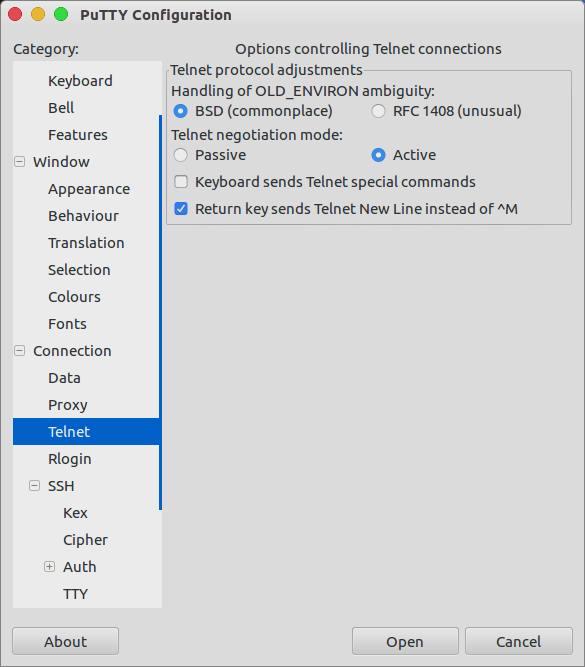This screenshot has height=667, width=585.
Task: Open Cipher settings under SSH
Action: 85,540
